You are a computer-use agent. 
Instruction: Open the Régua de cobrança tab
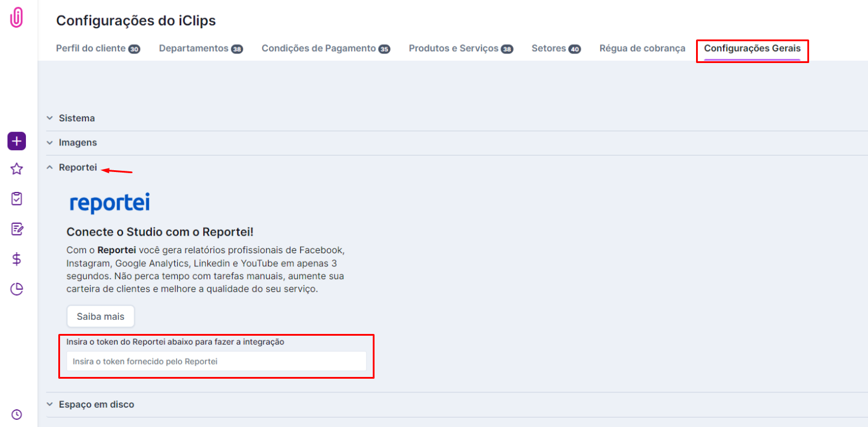point(642,48)
